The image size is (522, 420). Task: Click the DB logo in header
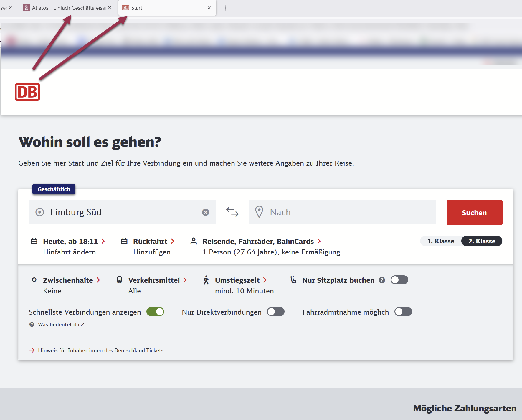click(27, 92)
